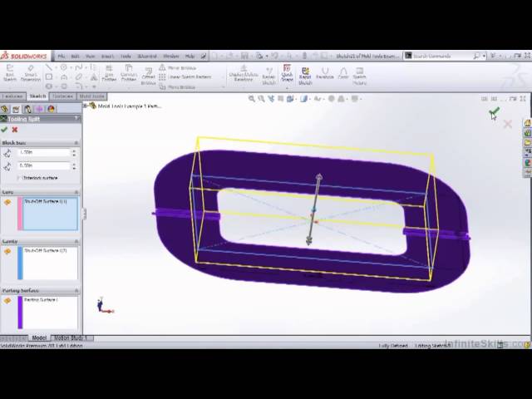Screen dimensions: 532x399
Task: Open the Search Commands dropdown arrow
Action: point(484,56)
